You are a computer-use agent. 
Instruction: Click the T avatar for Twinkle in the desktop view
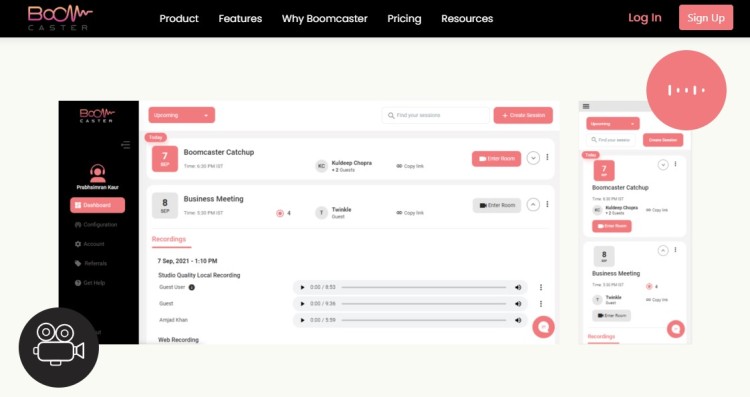point(321,213)
